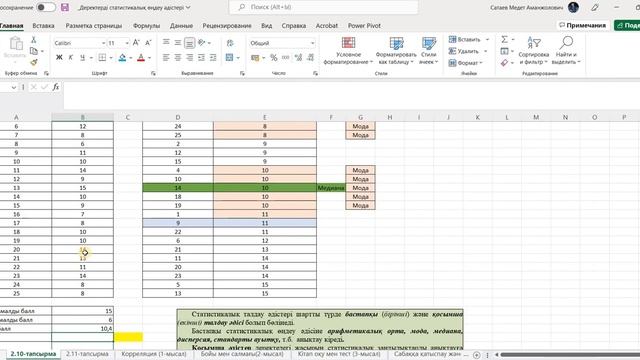
Task: Click the Fill color bucket icon
Action: (x=122, y=58)
